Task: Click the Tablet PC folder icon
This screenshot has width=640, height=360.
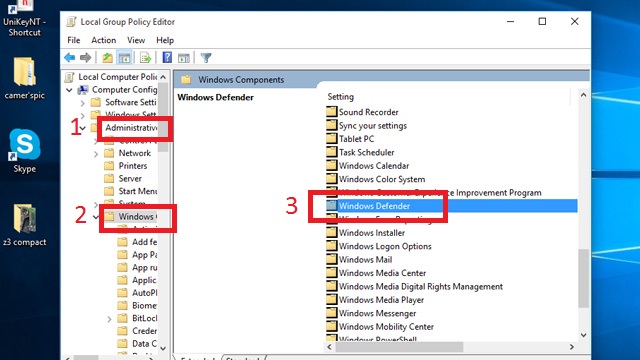Action: [331, 139]
